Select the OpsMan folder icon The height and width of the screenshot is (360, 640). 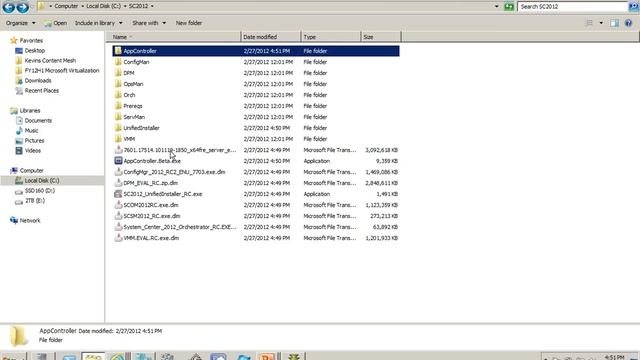click(118, 84)
